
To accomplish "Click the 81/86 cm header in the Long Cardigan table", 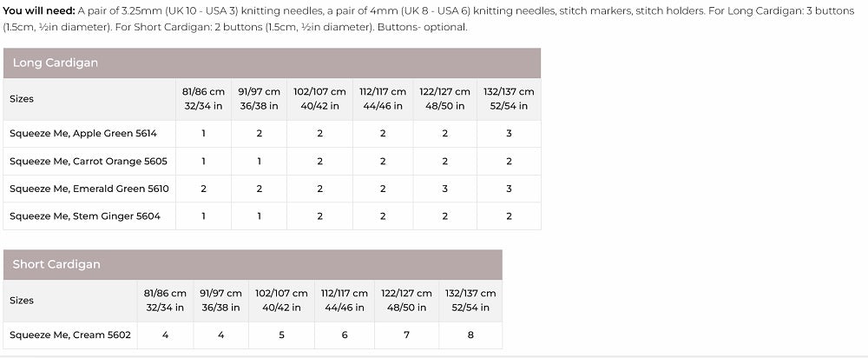I will [204, 98].
